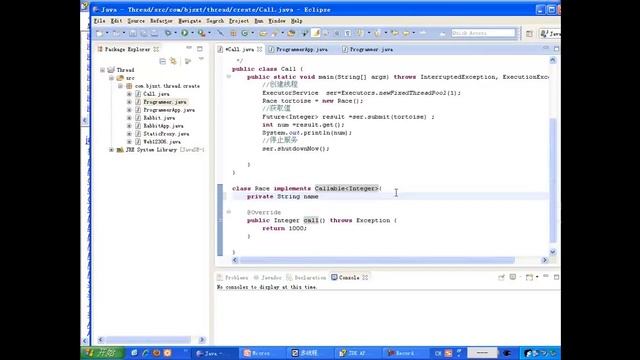Click the Windows Start button
Screen dimensions: 640x360
(101, 353)
